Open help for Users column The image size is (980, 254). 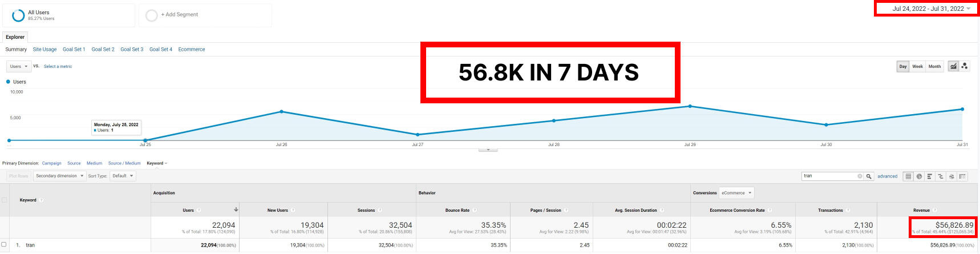point(199,211)
